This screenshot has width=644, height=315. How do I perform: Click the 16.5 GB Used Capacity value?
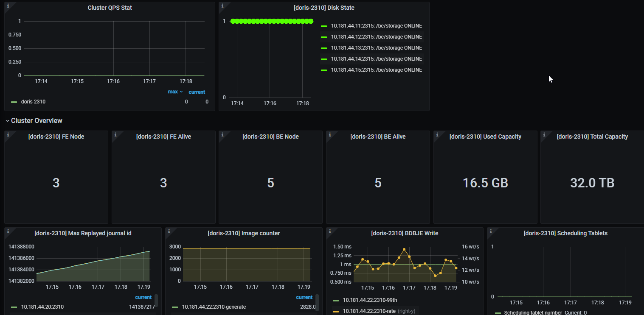(485, 183)
